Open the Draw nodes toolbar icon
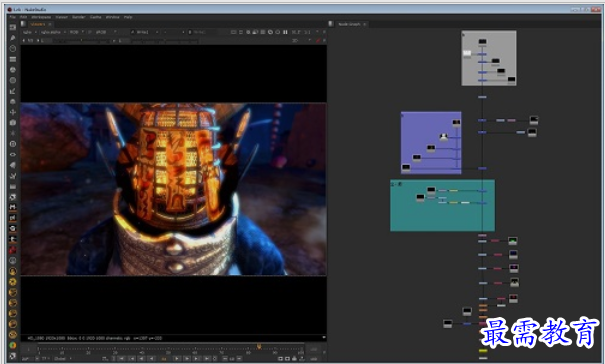The width and height of the screenshot is (605, 364). click(x=13, y=38)
